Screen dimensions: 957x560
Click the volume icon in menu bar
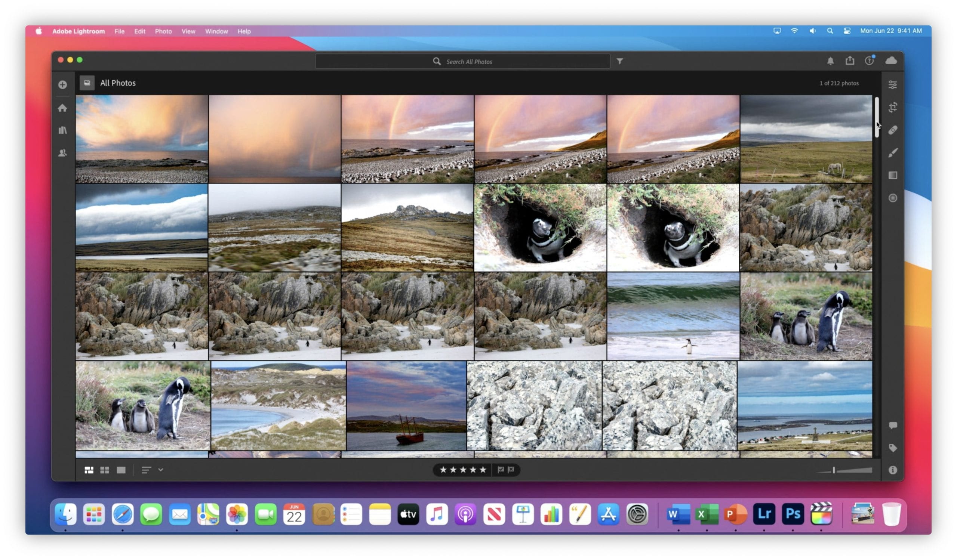click(812, 31)
